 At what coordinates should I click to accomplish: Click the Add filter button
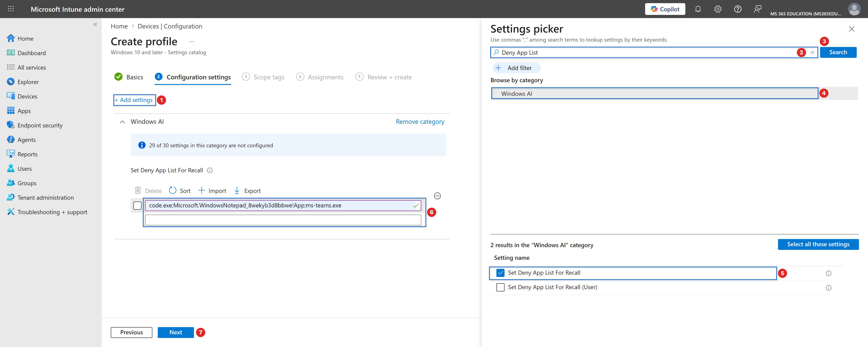[x=516, y=68]
